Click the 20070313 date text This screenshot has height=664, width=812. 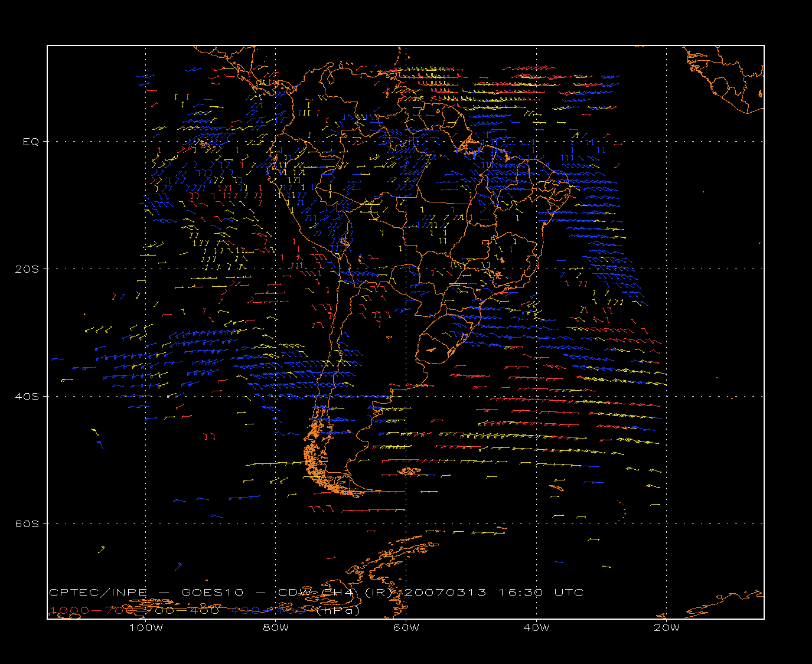(445, 592)
